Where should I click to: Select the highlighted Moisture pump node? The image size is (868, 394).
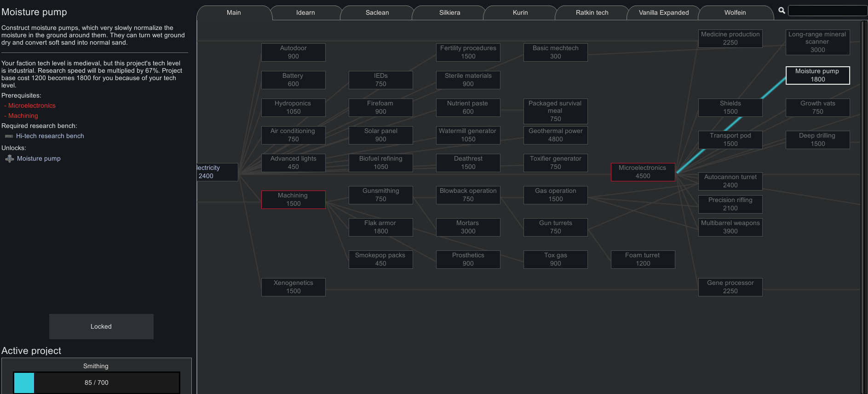click(818, 75)
